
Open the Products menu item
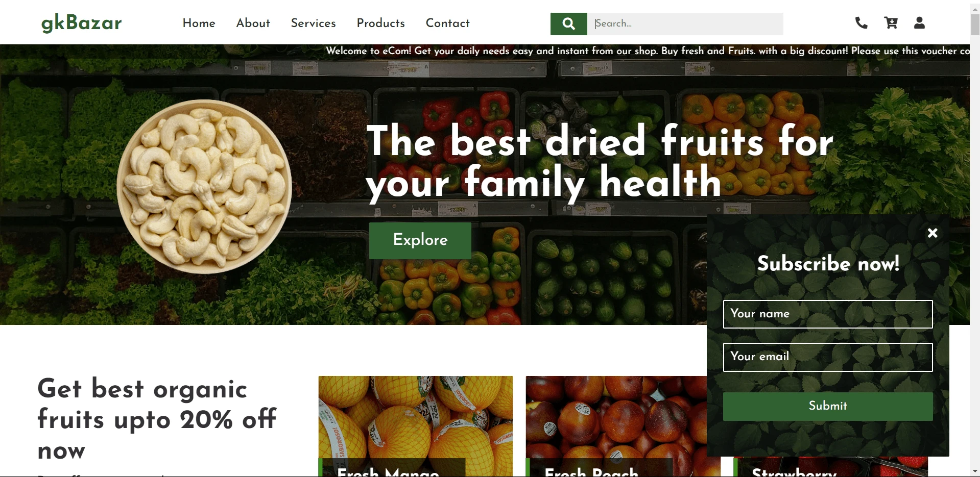click(x=380, y=23)
